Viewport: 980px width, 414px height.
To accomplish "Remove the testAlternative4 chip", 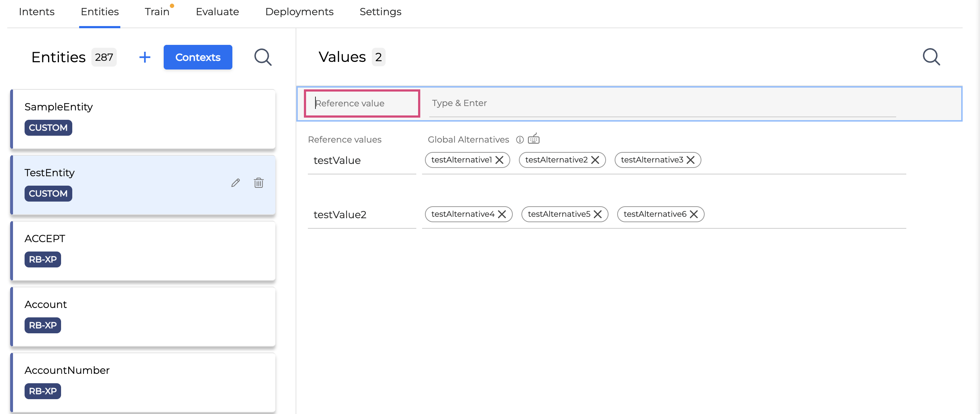I will click(x=502, y=215).
